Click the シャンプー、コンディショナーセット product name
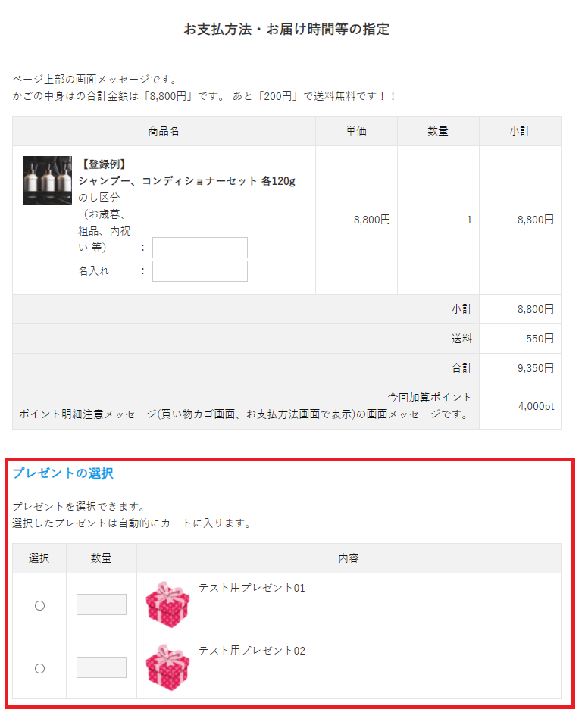The height and width of the screenshot is (728, 585). (x=186, y=181)
